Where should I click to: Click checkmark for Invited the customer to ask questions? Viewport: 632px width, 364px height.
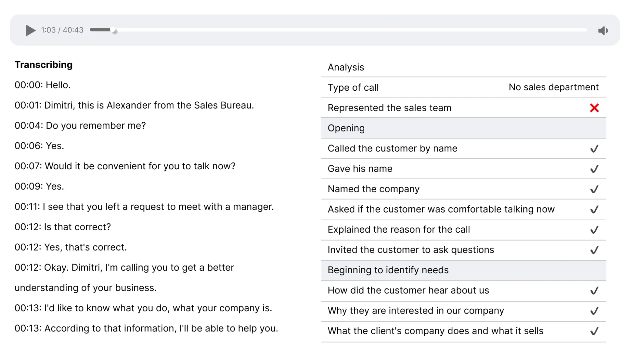click(x=594, y=250)
